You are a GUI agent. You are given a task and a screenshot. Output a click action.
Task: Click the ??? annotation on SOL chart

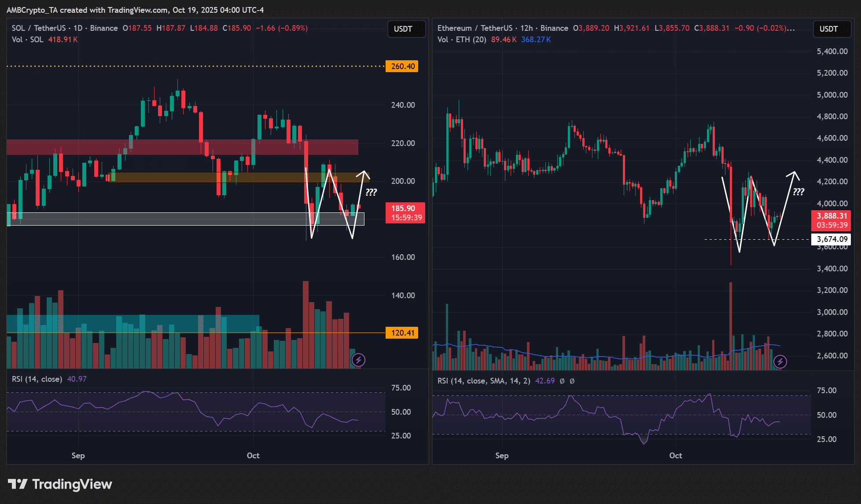click(371, 192)
